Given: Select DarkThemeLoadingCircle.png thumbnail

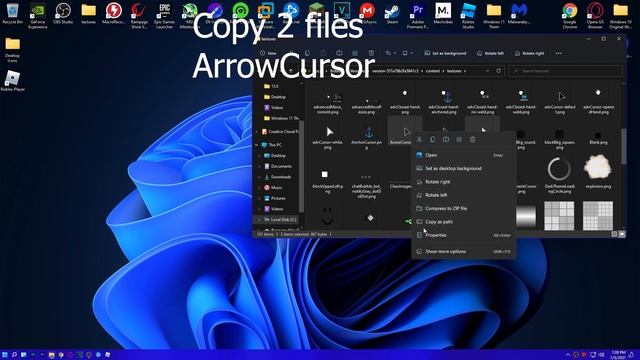Looking at the screenshot, I should pyautogui.click(x=560, y=173).
